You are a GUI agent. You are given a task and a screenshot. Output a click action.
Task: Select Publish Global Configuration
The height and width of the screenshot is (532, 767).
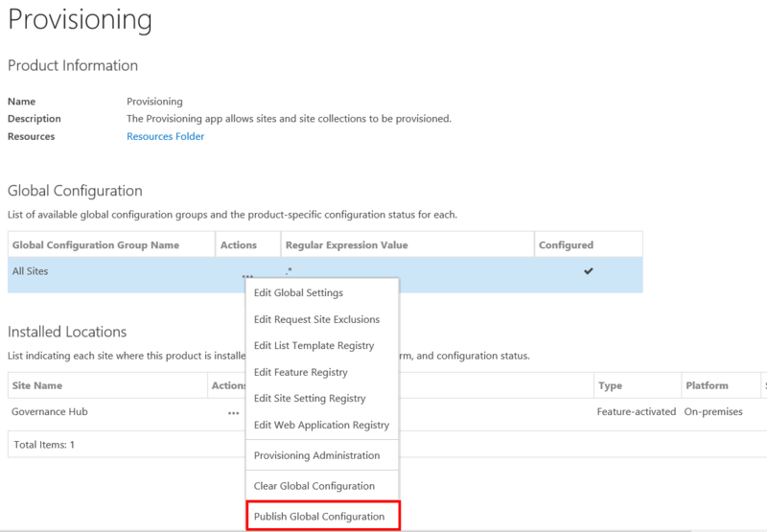tap(319, 517)
